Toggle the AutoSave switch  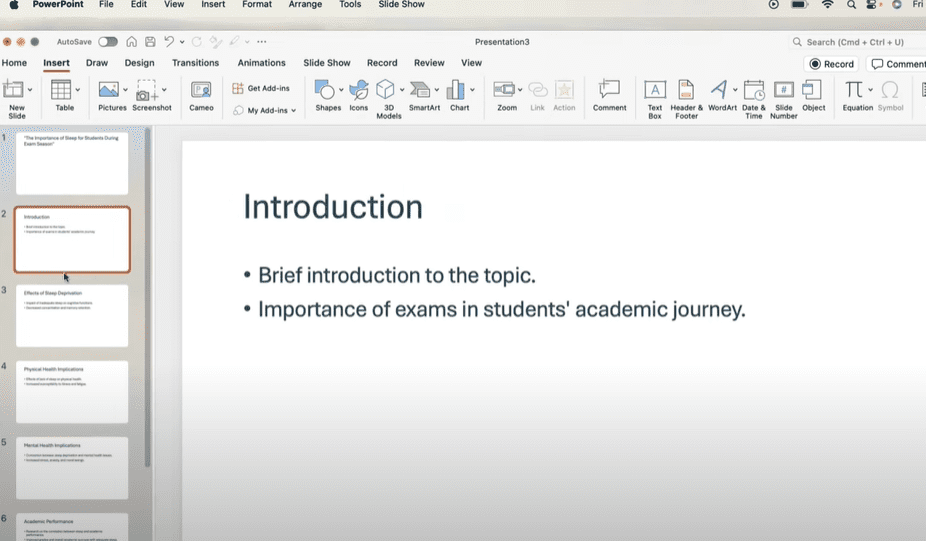pyautogui.click(x=107, y=42)
